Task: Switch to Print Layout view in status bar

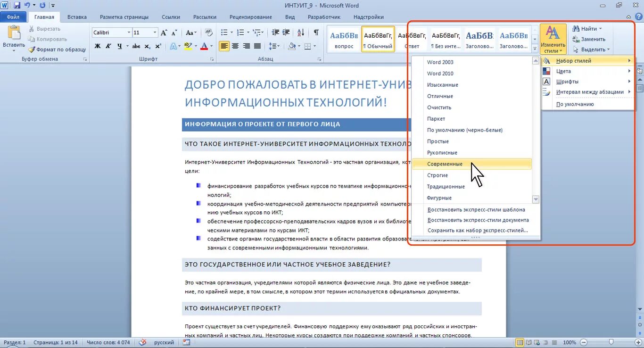Action: 520,342
